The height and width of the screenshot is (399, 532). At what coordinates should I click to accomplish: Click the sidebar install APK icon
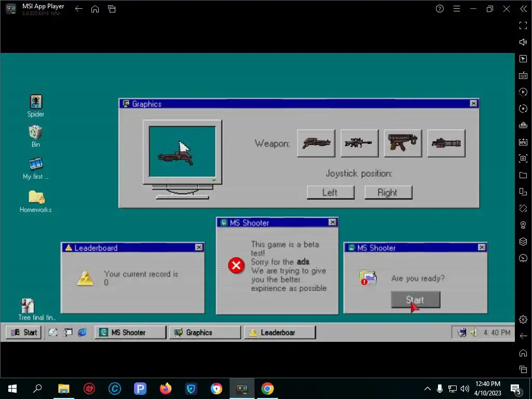[523, 142]
